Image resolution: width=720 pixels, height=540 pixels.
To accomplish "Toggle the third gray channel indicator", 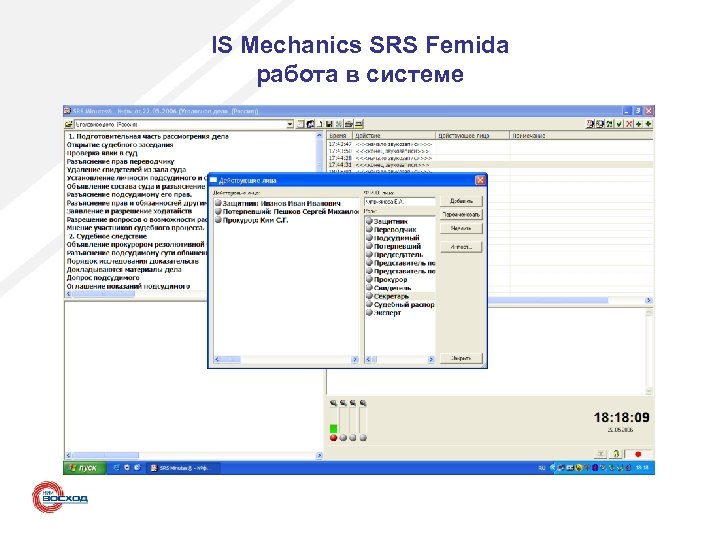I will [353, 438].
